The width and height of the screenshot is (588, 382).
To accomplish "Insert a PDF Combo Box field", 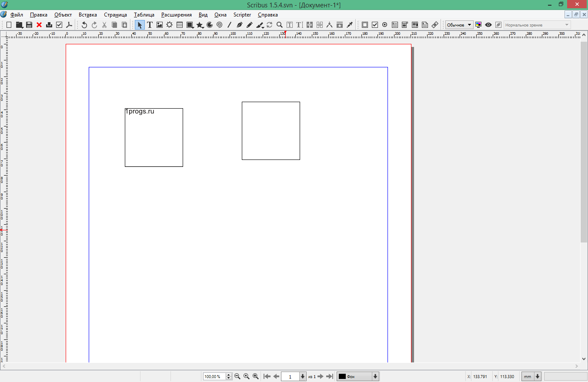I will point(405,25).
